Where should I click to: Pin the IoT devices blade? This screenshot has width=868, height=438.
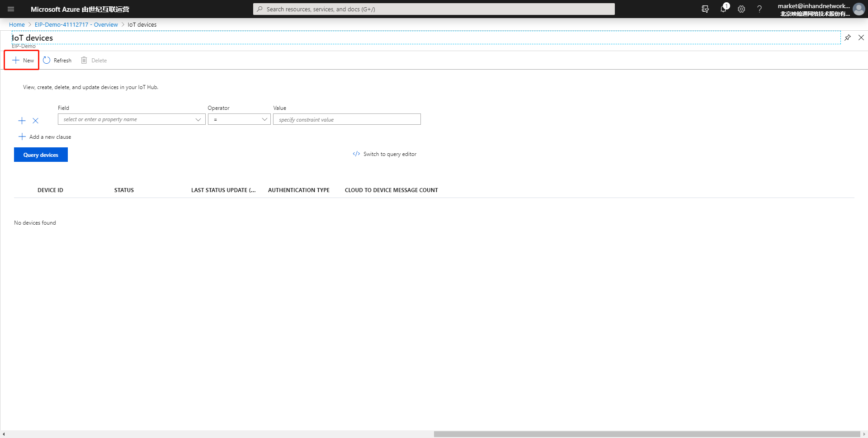point(848,38)
